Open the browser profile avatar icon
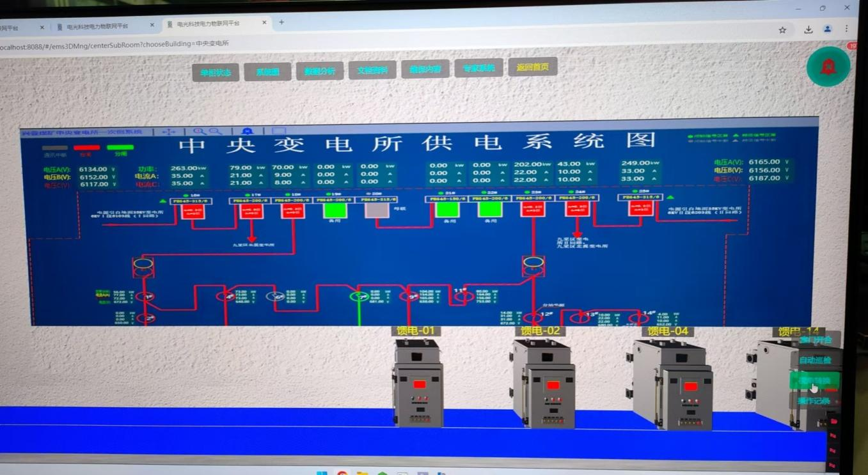Image resolution: width=868 pixels, height=475 pixels. pos(827,29)
